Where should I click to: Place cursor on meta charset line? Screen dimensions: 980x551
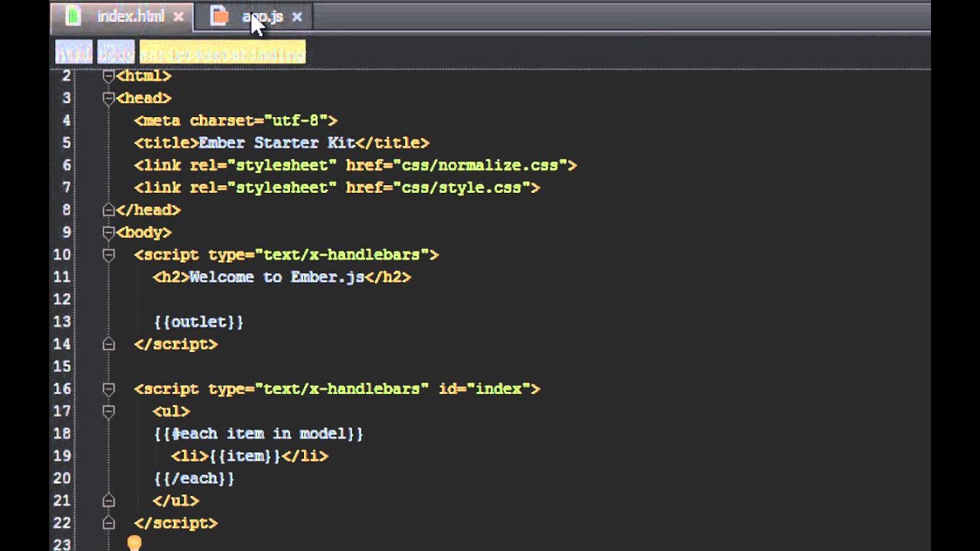coord(236,120)
